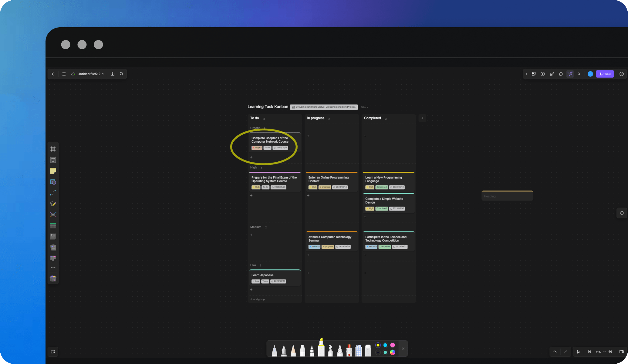Open the Filter dropdown on kanban board
Image resolution: width=628 pixels, height=364 pixels.
point(364,107)
